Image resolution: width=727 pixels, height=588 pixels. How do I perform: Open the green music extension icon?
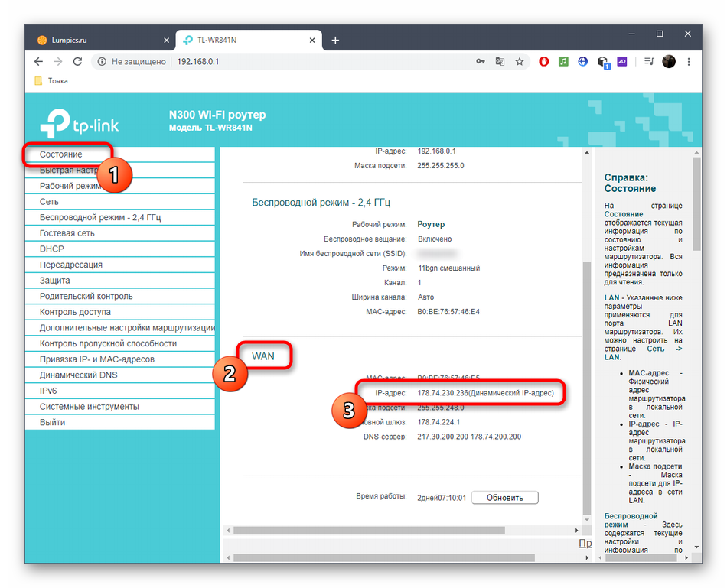(x=563, y=61)
